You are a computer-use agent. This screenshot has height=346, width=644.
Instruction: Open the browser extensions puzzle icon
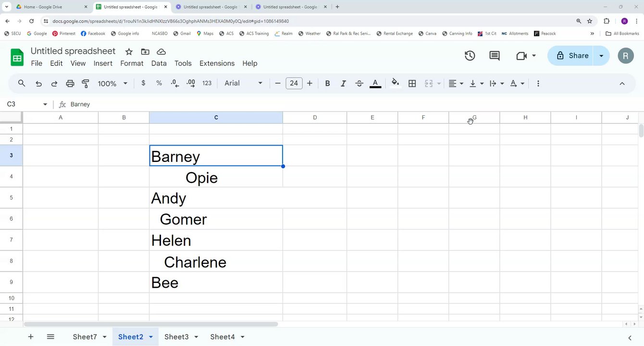pyautogui.click(x=607, y=21)
